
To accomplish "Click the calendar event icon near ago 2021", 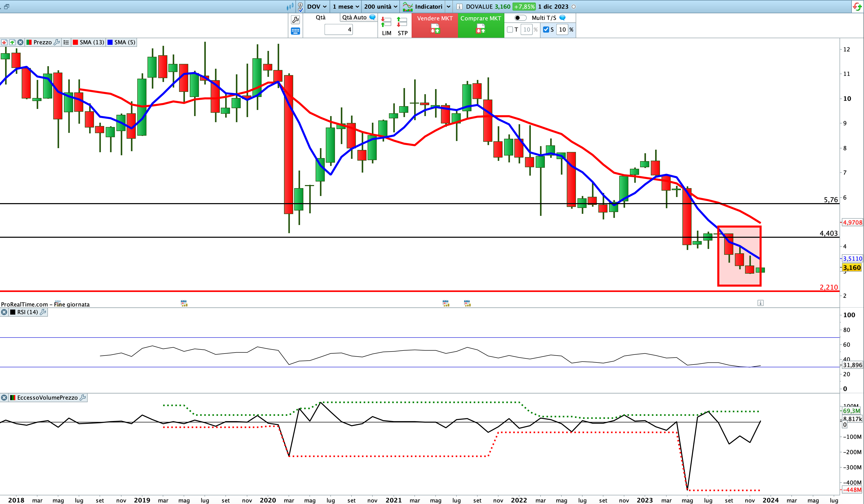I will [467, 303].
